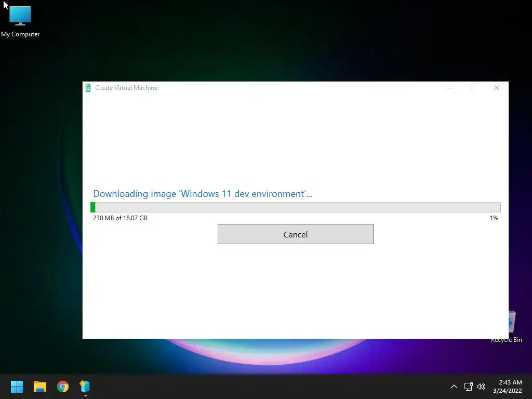Minimize the Create Virtual Machine window

(x=449, y=88)
